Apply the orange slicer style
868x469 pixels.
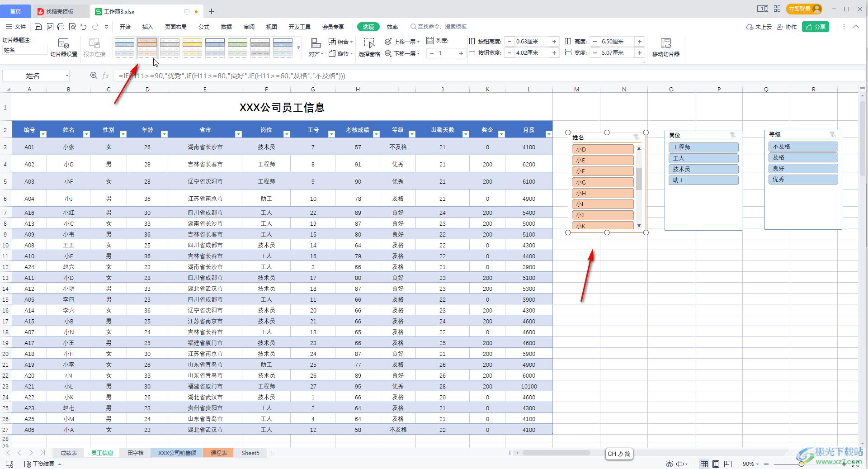147,48
